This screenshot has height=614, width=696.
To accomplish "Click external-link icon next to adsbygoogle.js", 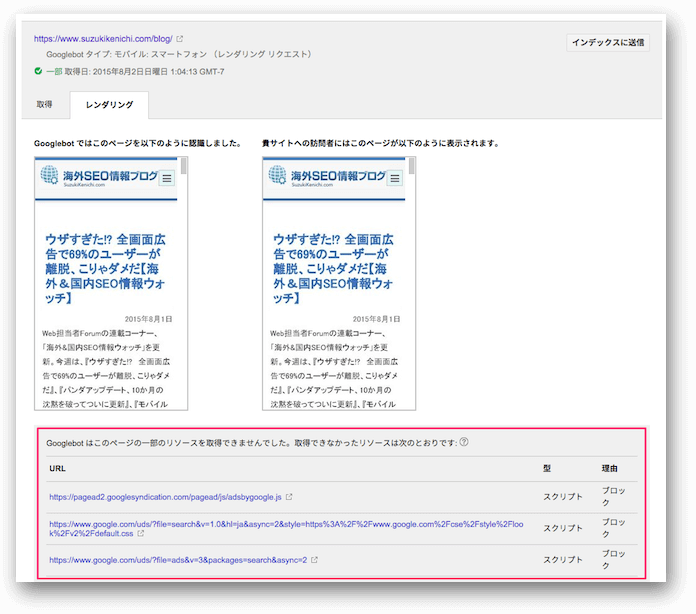I will (x=289, y=497).
